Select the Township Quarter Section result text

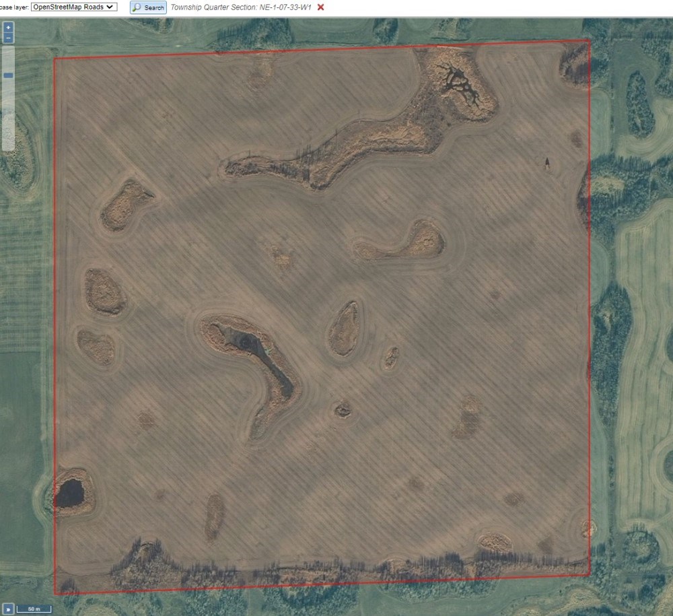(241, 7)
